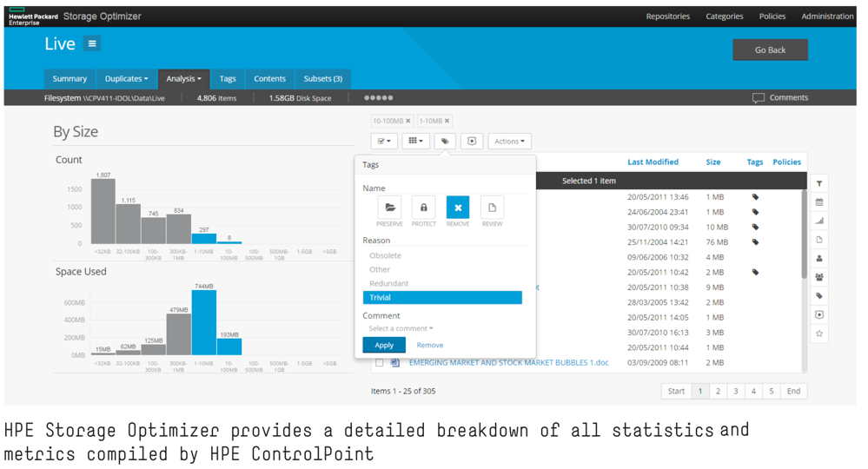The height and width of the screenshot is (469, 868).
Task: Select the Protect lock tag icon
Action: point(423,208)
